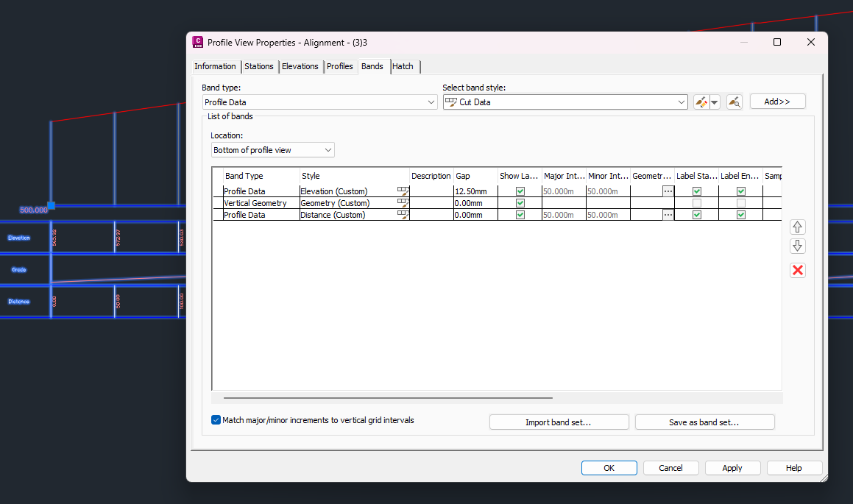Click the blue grip at 500.000 in drawing

(51, 205)
